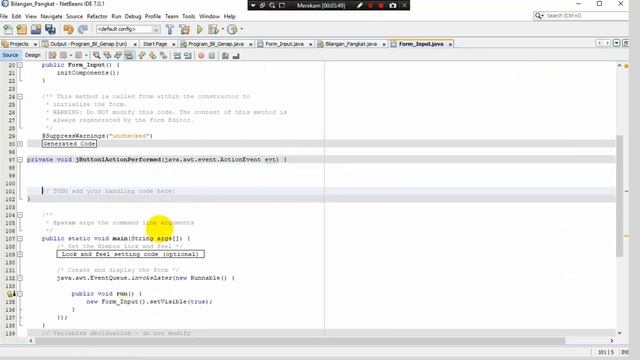The image size is (640, 360).
Task: Click the Profile Main Project icon
Action: [x=232, y=29]
